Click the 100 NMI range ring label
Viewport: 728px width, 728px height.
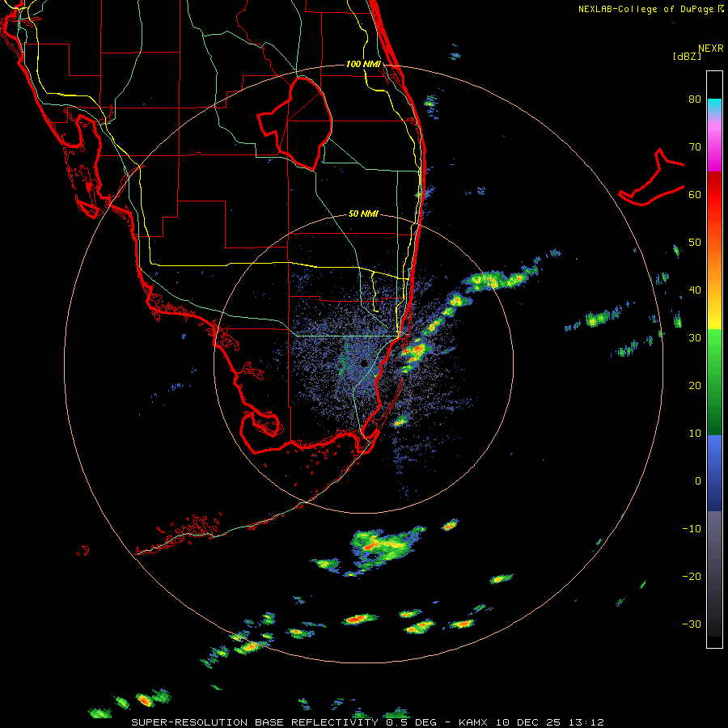click(363, 64)
